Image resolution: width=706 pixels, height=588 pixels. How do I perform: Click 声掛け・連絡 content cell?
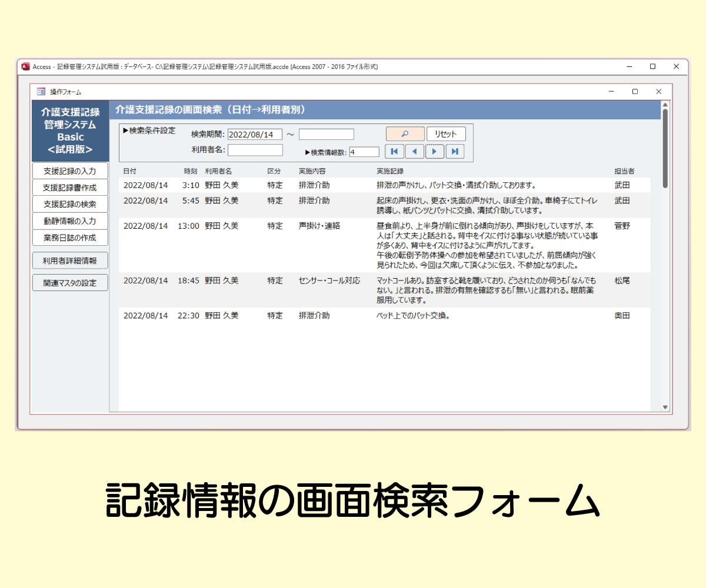[319, 226]
